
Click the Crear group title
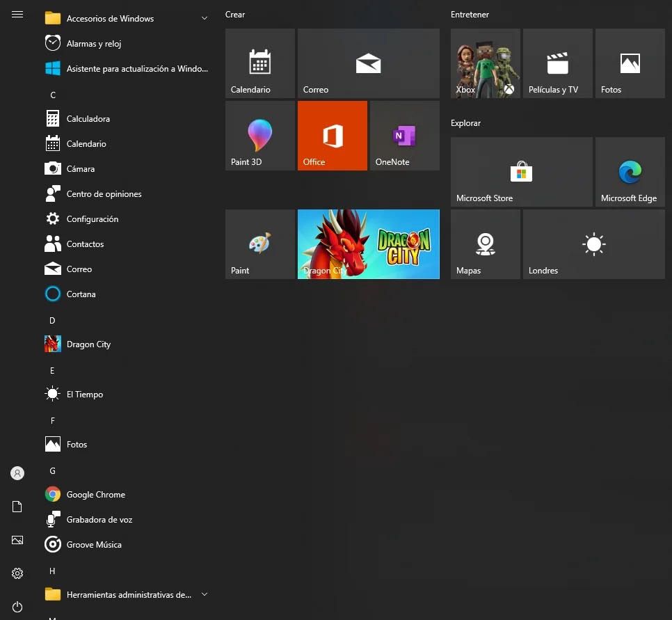coord(235,15)
